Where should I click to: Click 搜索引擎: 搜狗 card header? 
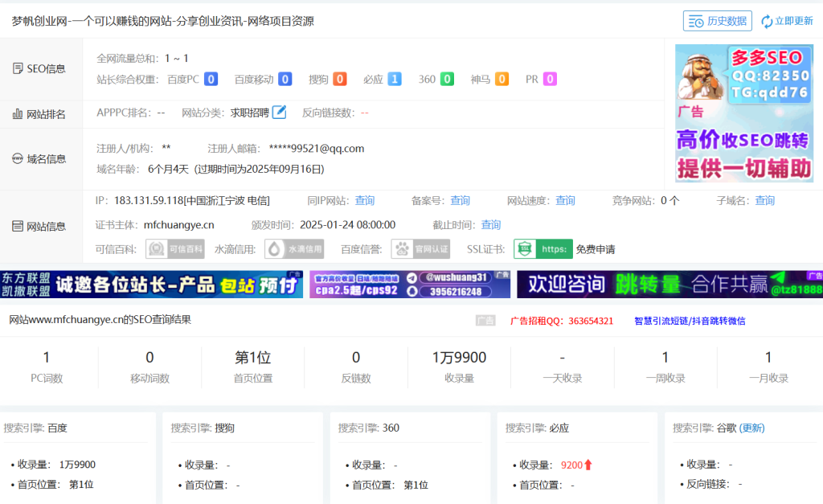tap(203, 428)
